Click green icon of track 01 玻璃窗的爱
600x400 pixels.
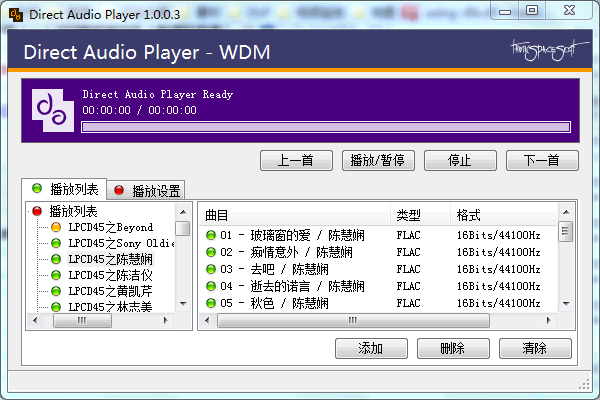(211, 235)
